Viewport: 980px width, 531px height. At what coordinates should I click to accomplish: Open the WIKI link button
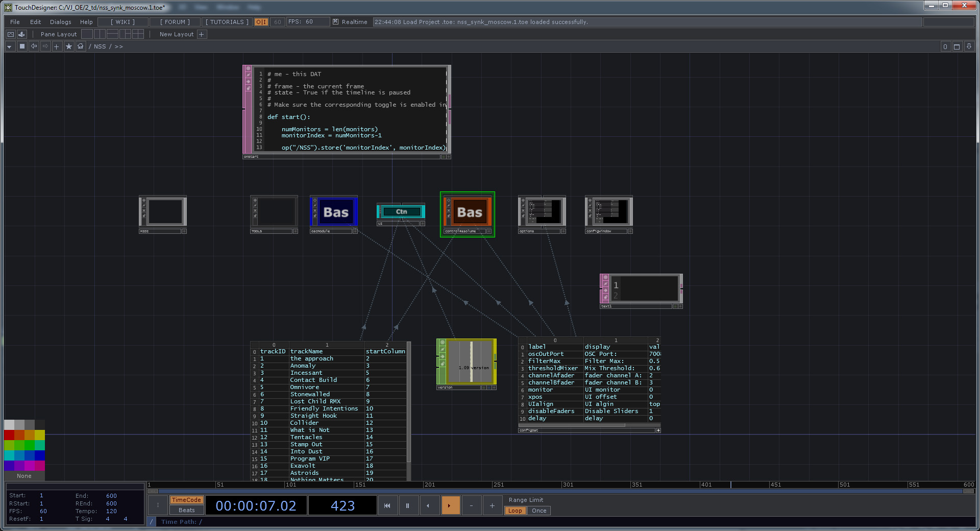[x=122, y=22]
